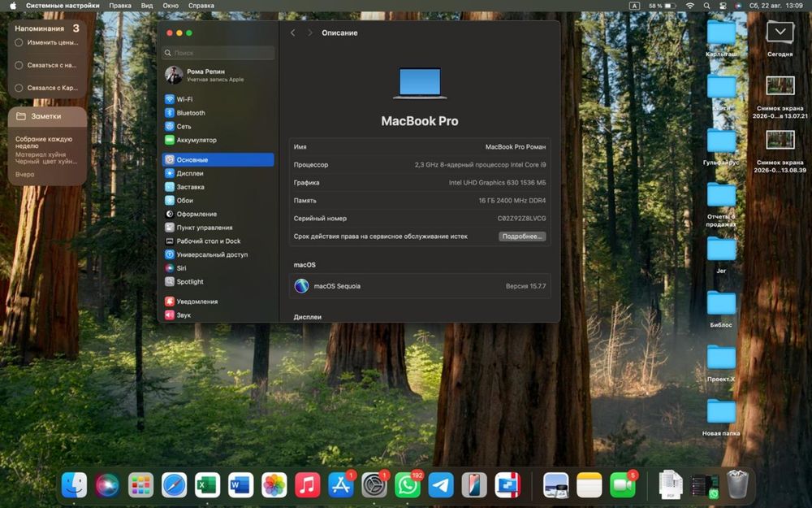Click the MacBook Pro Роман name value
This screenshot has height=508, width=812.
pos(516,146)
